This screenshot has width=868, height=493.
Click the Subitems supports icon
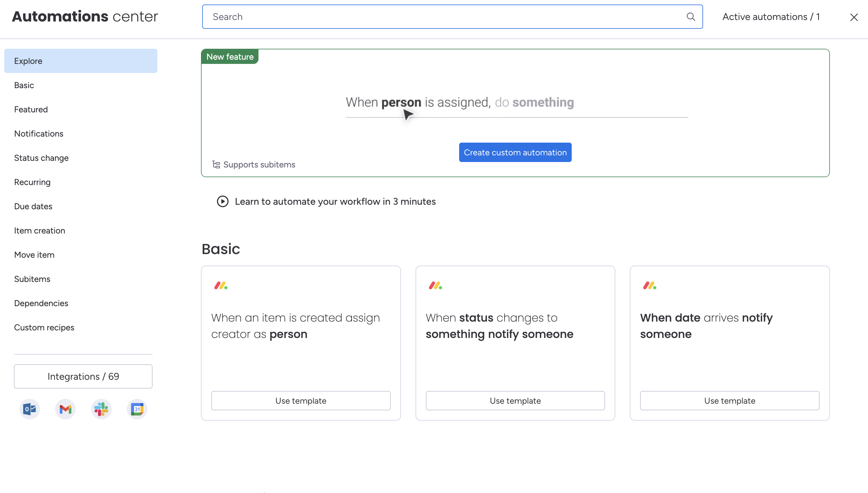(x=216, y=164)
